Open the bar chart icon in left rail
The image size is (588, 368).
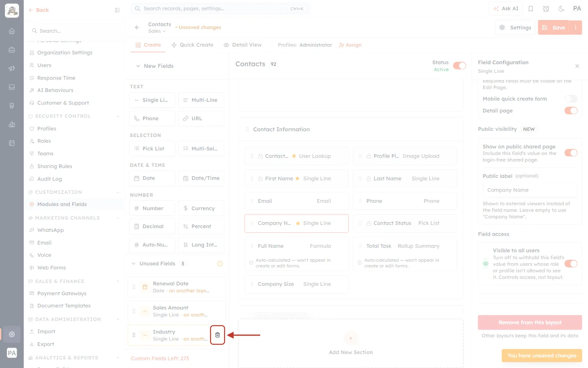[12, 124]
